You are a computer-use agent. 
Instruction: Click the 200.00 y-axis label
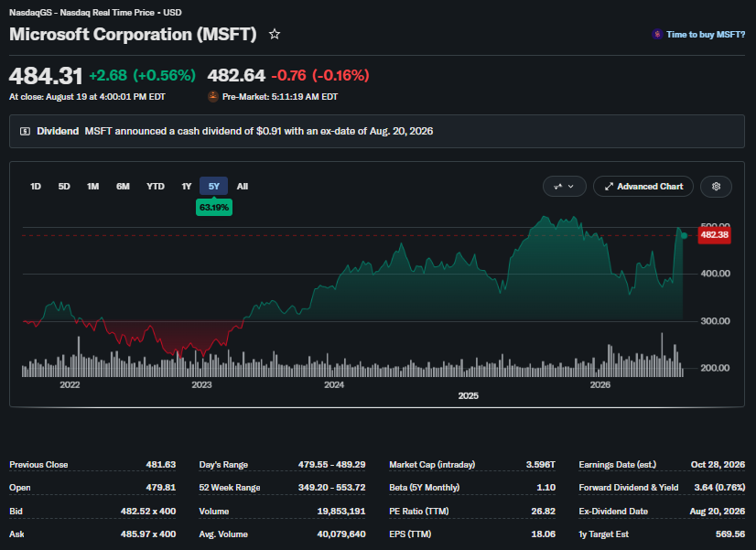pyautogui.click(x=716, y=368)
